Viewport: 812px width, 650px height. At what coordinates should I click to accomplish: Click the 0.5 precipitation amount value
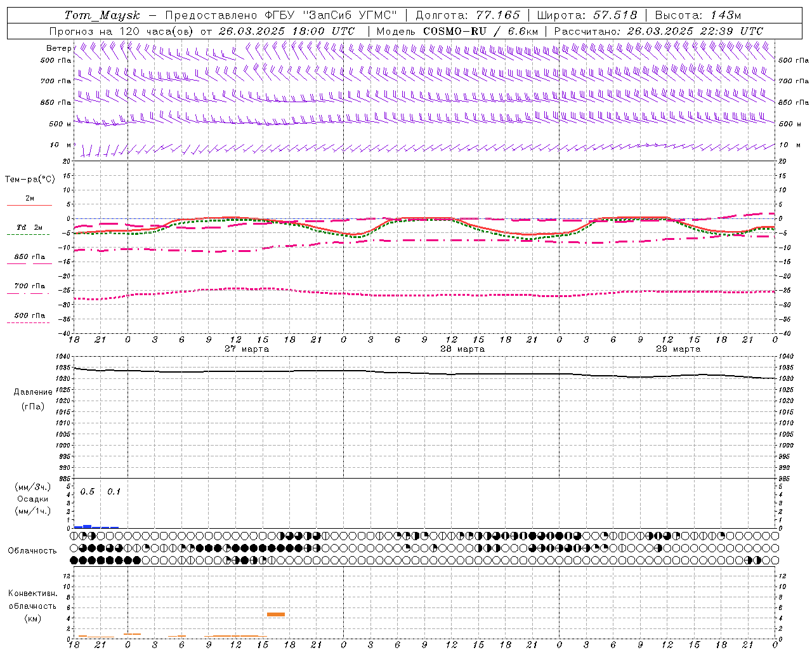[x=87, y=492]
